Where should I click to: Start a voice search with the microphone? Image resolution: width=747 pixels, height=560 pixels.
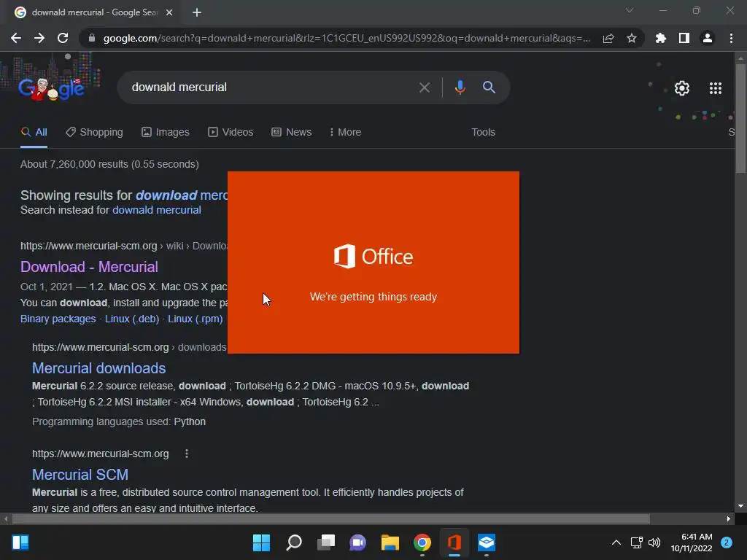click(460, 87)
